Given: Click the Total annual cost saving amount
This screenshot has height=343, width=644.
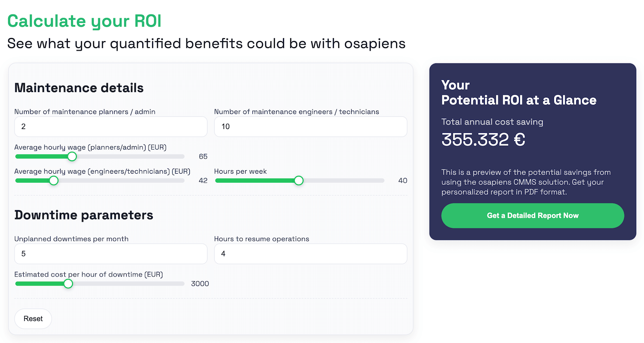Looking at the screenshot, I should [x=483, y=139].
